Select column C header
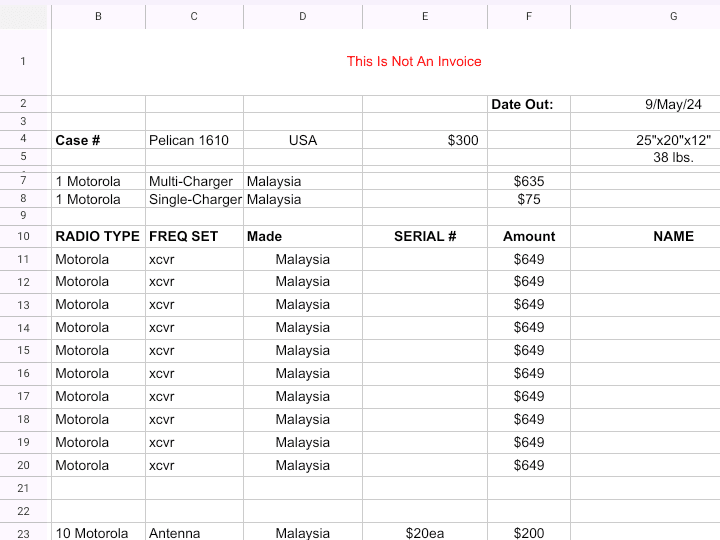The image size is (720, 540). [194, 17]
